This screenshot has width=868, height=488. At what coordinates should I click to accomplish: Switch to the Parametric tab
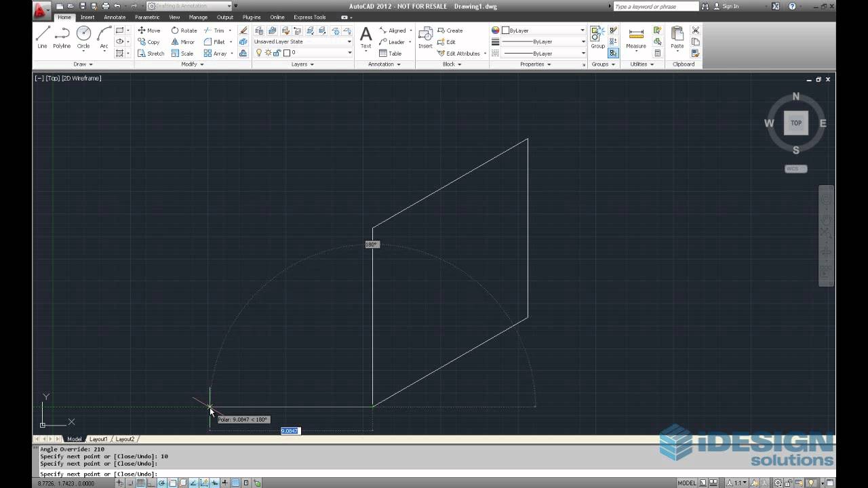147,17
